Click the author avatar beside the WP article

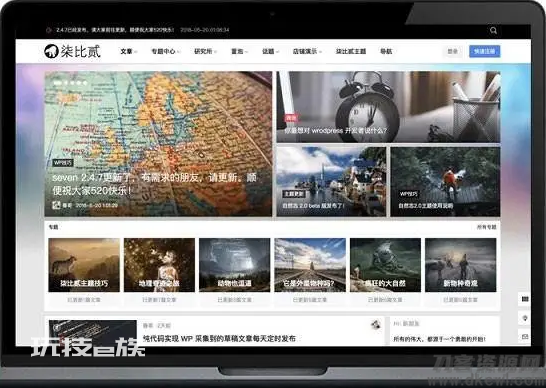click(x=375, y=325)
